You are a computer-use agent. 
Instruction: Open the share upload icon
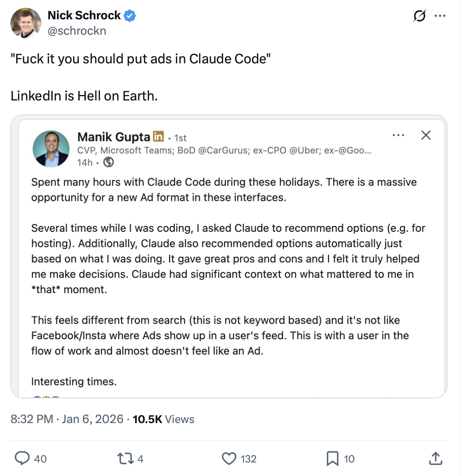[x=436, y=458]
